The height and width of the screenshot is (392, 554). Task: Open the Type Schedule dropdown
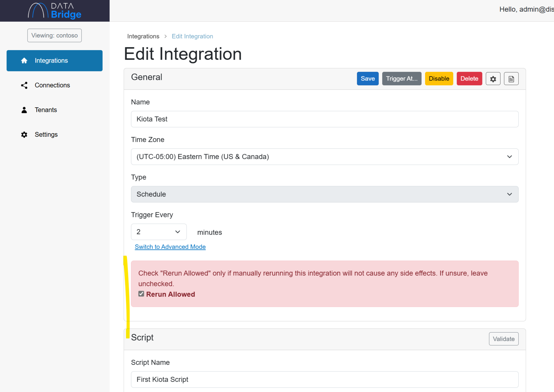pos(324,194)
